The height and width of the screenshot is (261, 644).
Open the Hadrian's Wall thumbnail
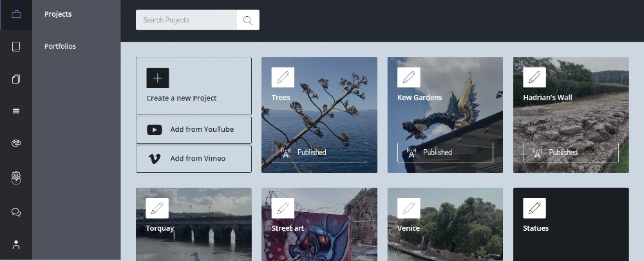[571, 115]
